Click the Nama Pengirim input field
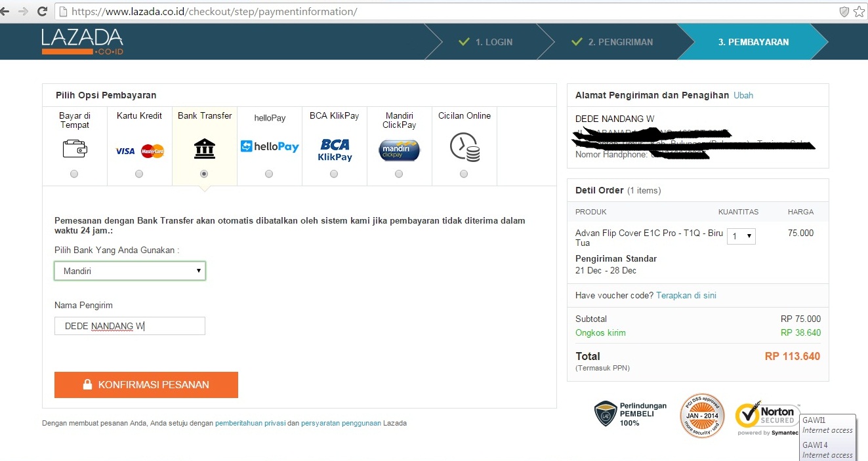This screenshot has width=868, height=461. tap(130, 326)
